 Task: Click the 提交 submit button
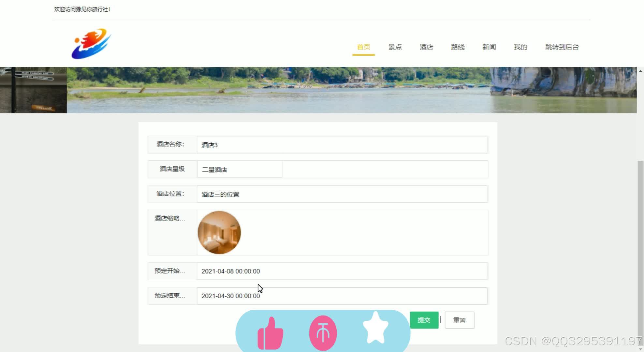[x=424, y=320]
